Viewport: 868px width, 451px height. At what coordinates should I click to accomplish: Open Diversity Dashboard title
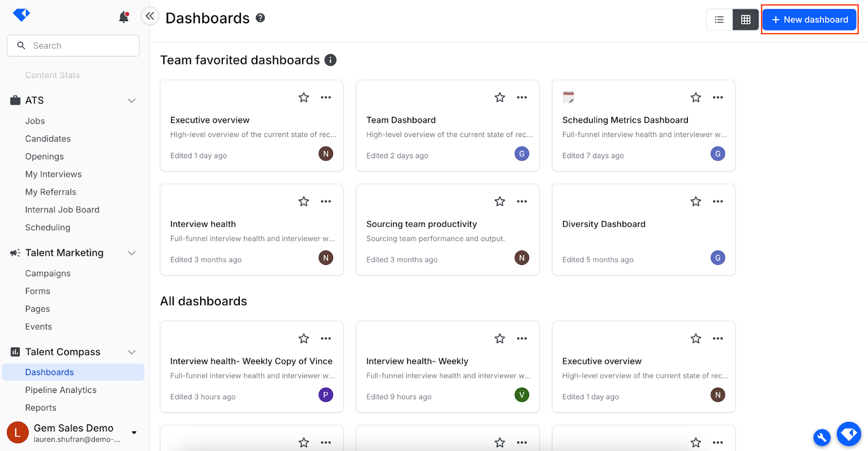pyautogui.click(x=604, y=224)
